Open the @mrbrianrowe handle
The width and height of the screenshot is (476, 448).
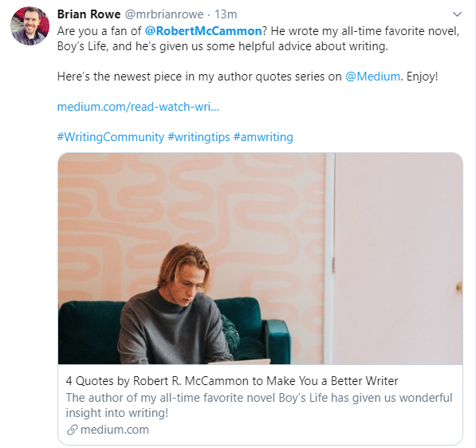coord(164,14)
